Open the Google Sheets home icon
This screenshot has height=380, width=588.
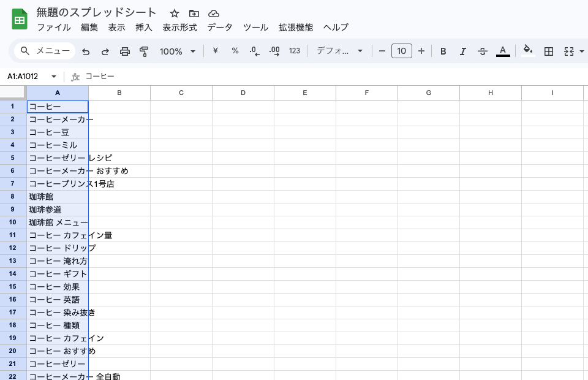click(x=20, y=19)
